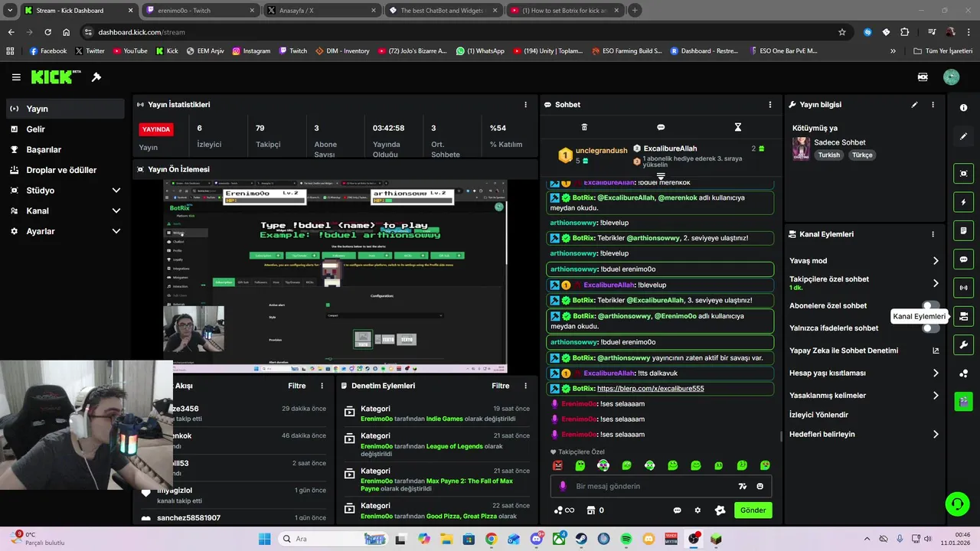The height and width of the screenshot is (551, 980).
Task: Select Yayın in left sidebar
Action: click(x=65, y=109)
